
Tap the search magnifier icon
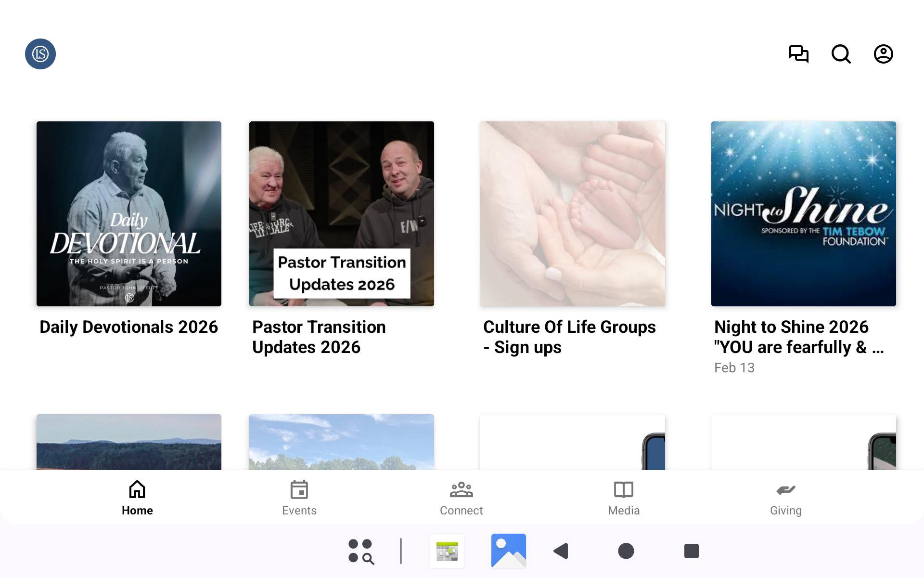click(841, 54)
